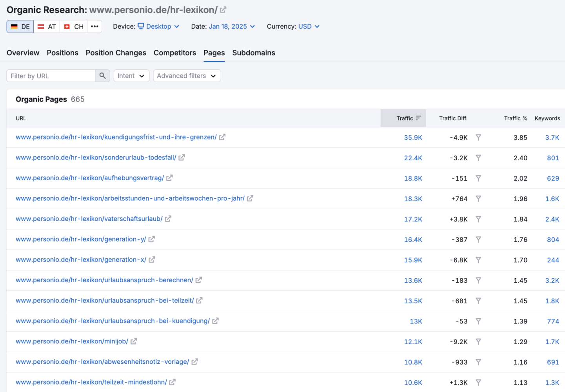The height and width of the screenshot is (392, 565).
Task: Click the funnel icon in generation-x row
Action: pos(478,260)
